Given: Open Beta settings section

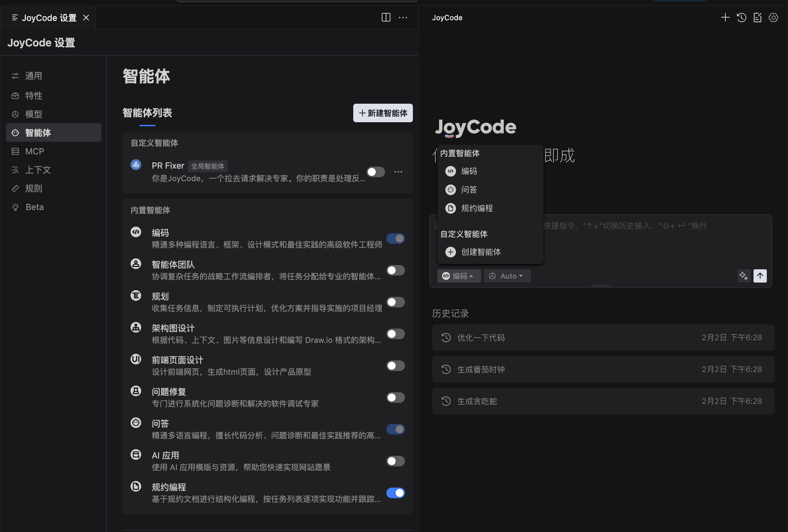Looking at the screenshot, I should click(x=54, y=207).
